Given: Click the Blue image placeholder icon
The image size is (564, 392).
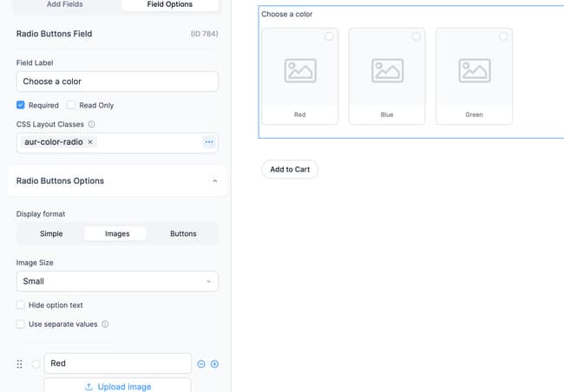Looking at the screenshot, I should 387,71.
